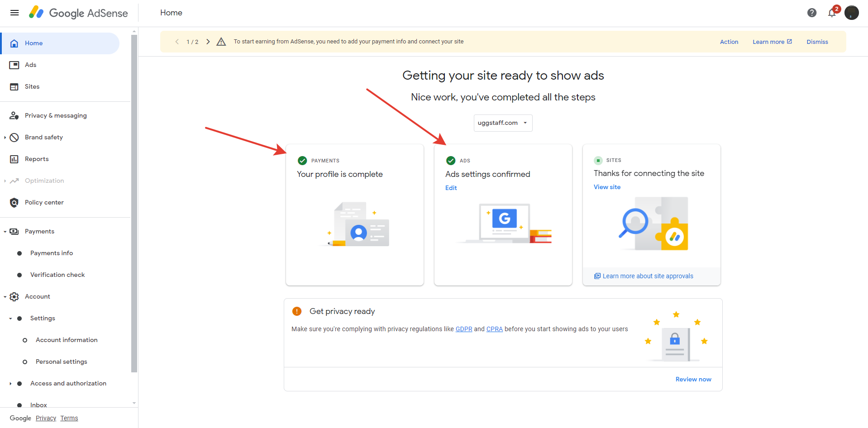Click the Policy center shield icon

pos(14,202)
